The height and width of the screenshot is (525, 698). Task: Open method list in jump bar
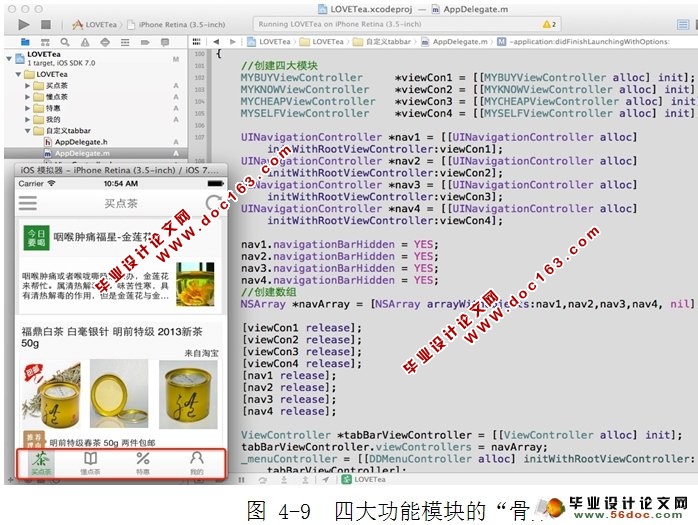[583, 41]
